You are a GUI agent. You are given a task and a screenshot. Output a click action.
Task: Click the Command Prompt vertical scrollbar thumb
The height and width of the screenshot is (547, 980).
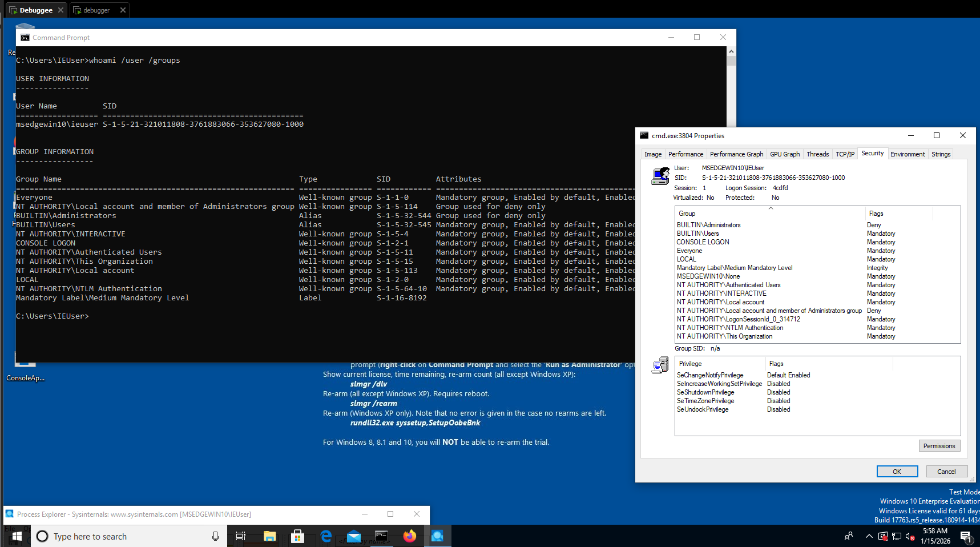731,61
